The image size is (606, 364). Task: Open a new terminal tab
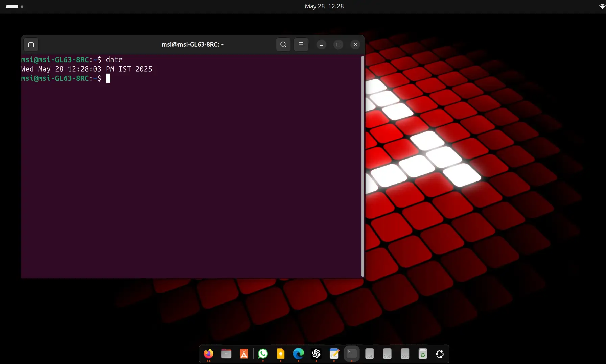tap(31, 45)
